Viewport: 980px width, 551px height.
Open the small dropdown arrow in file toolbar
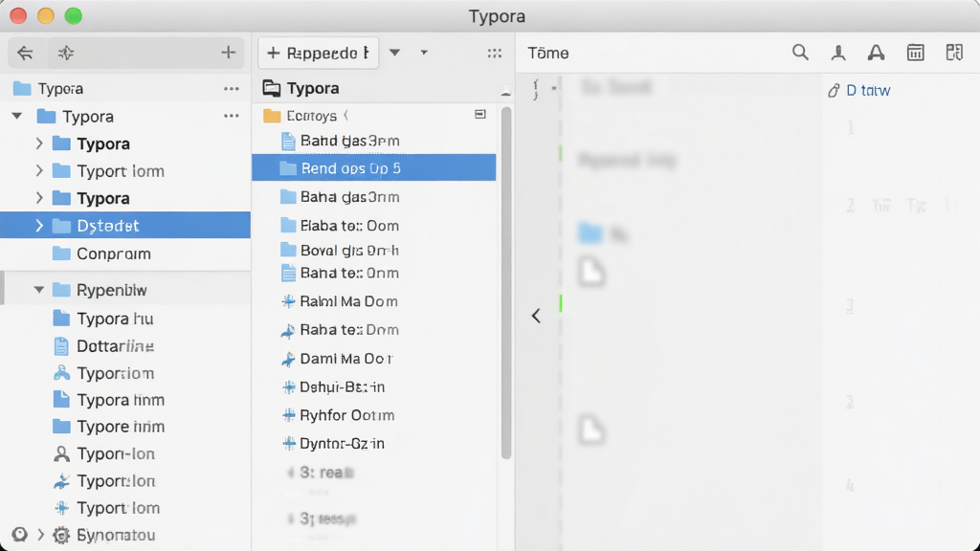424,53
